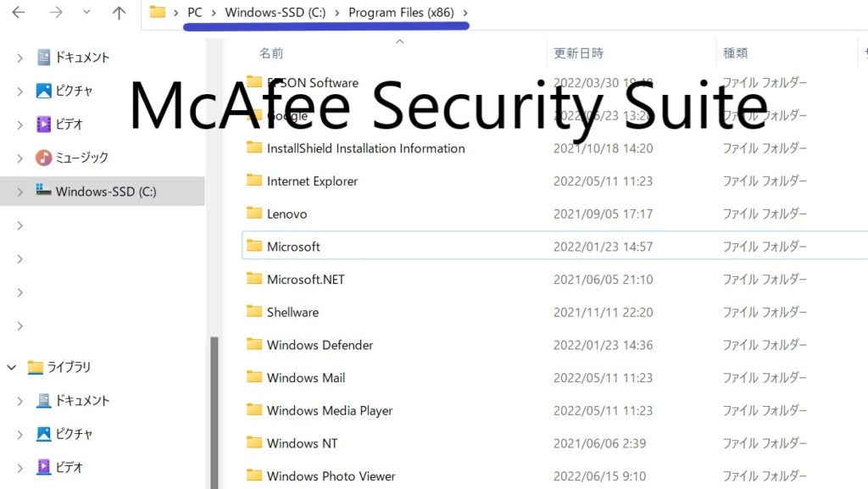Sort by the date modified column header
This screenshot has width=868, height=489.
[578, 53]
